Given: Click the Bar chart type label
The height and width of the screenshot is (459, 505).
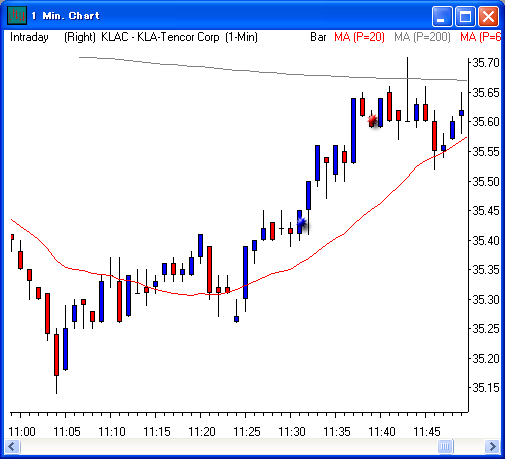Looking at the screenshot, I should (x=318, y=37).
